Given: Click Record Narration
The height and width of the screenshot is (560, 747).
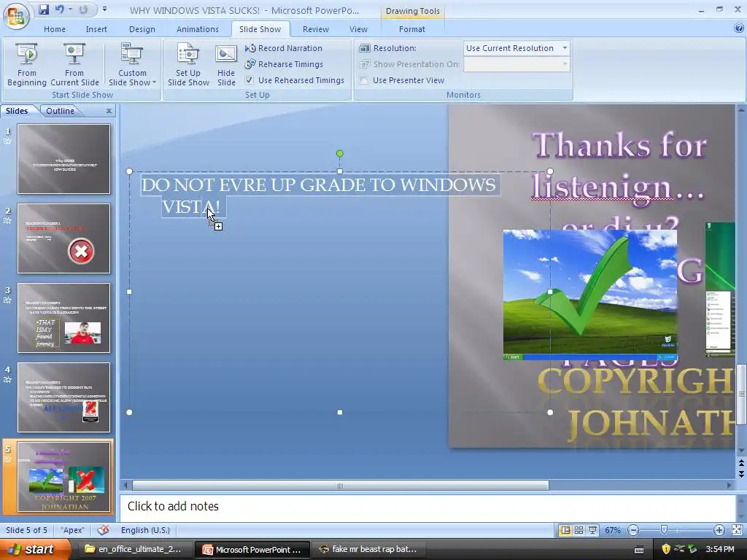Looking at the screenshot, I should coord(284,48).
